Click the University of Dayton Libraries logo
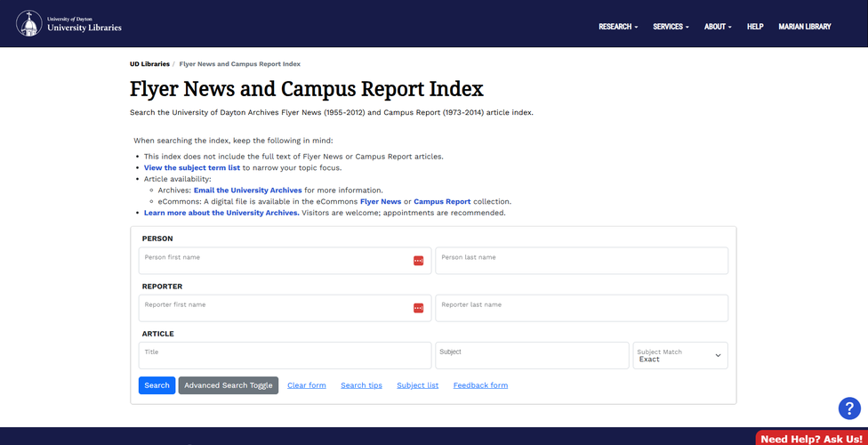The height and width of the screenshot is (445, 868). (68, 23)
